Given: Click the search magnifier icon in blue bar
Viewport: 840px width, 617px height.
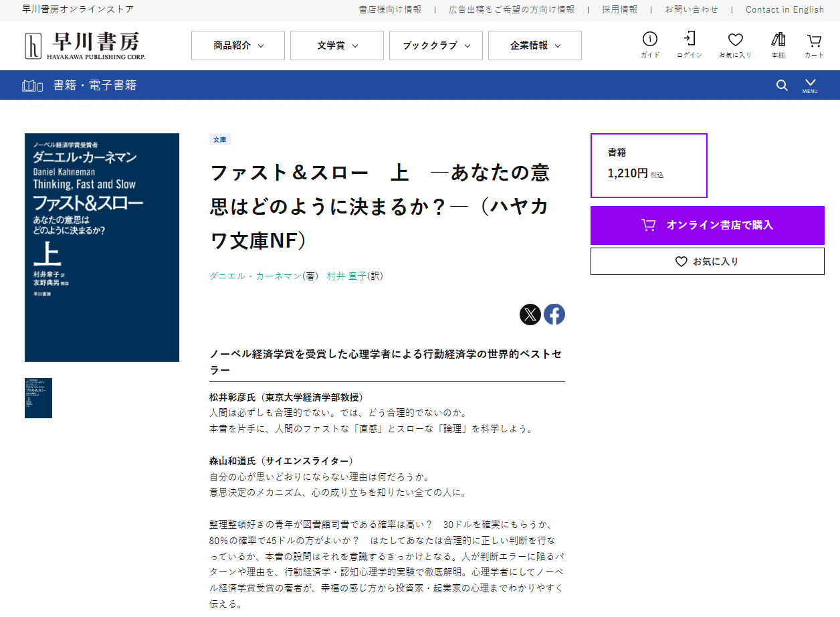Looking at the screenshot, I should [x=782, y=85].
